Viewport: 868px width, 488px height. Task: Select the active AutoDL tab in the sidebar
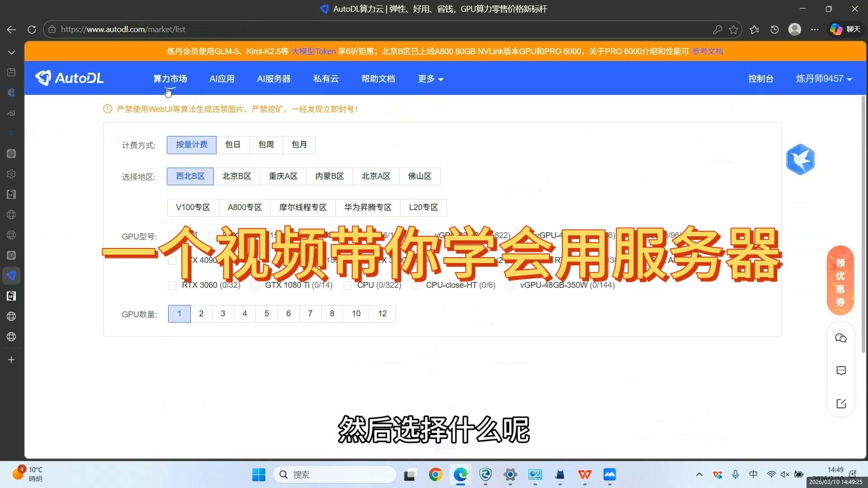coord(11,276)
